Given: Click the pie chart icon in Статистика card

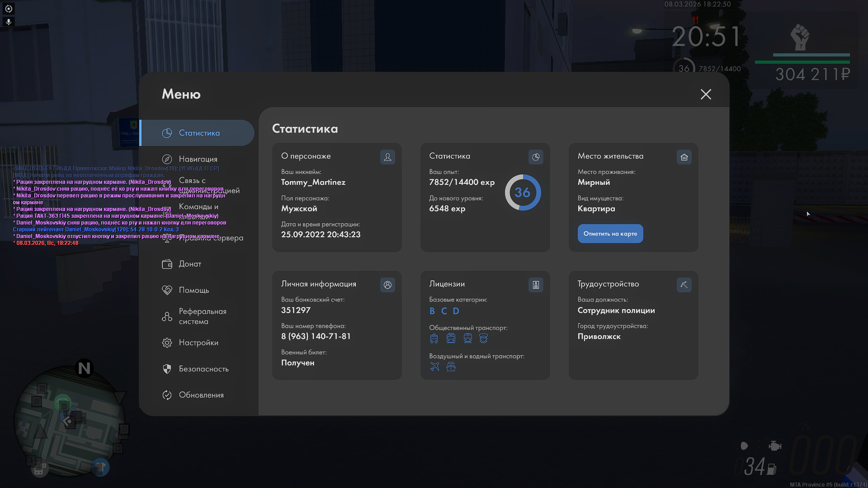Looking at the screenshot, I should pos(536,157).
